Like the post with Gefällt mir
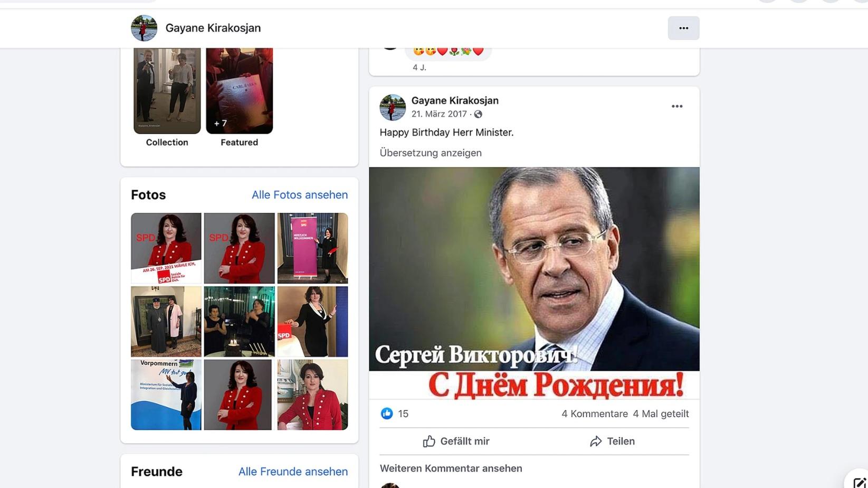Screen dimensions: 868x488 click(x=456, y=441)
